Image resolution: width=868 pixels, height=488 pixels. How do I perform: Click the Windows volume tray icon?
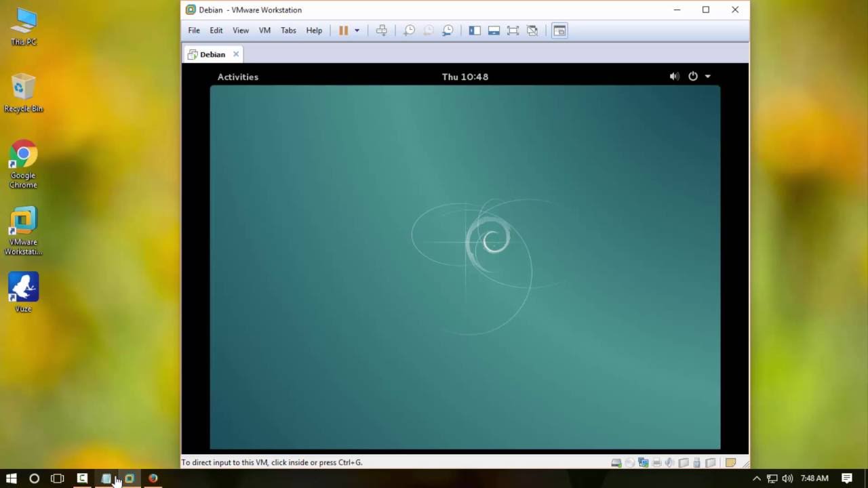787,479
